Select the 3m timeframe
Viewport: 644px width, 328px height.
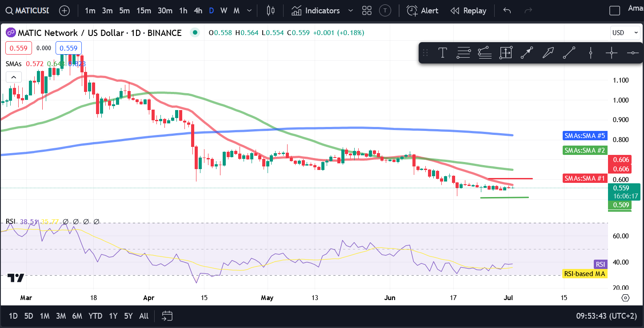(x=107, y=11)
